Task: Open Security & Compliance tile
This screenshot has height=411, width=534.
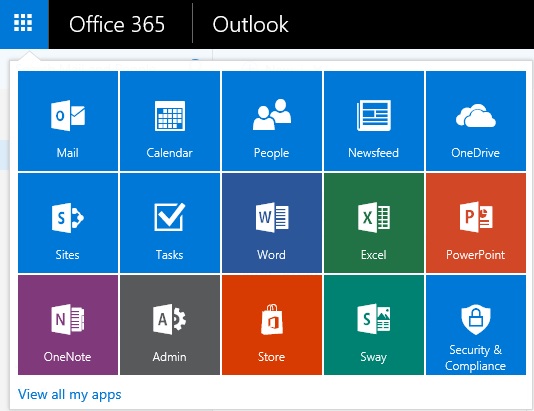Action: pos(476,325)
